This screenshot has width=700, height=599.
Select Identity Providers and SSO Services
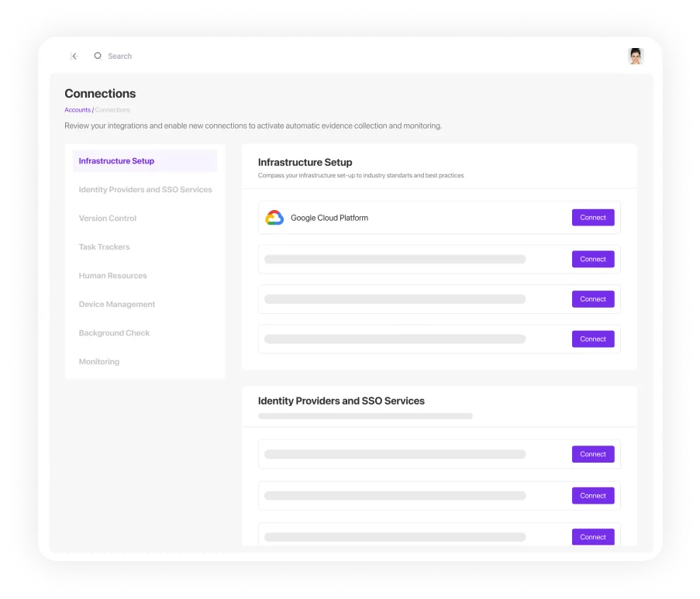pyautogui.click(x=145, y=189)
